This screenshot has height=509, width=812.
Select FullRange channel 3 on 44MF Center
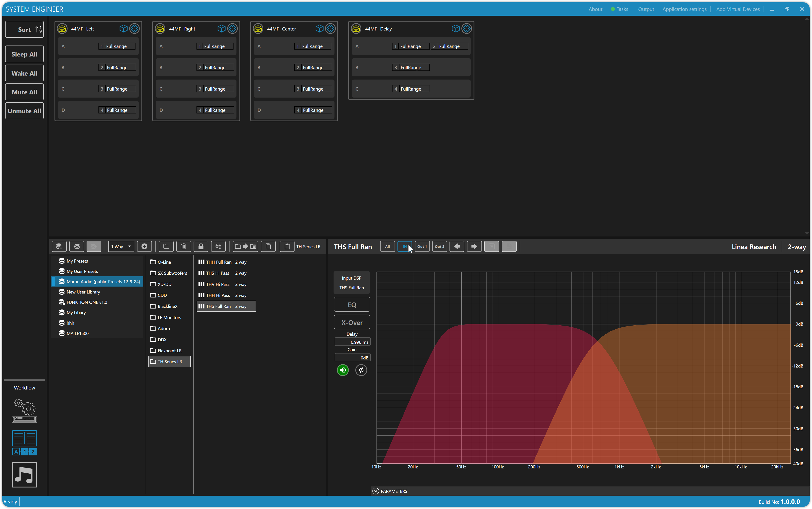pos(313,89)
